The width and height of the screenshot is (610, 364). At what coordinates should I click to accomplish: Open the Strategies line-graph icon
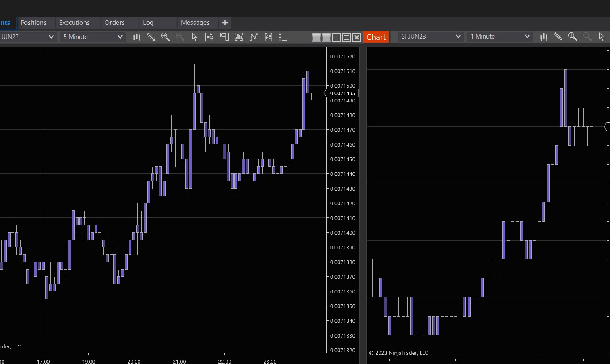tap(253, 37)
